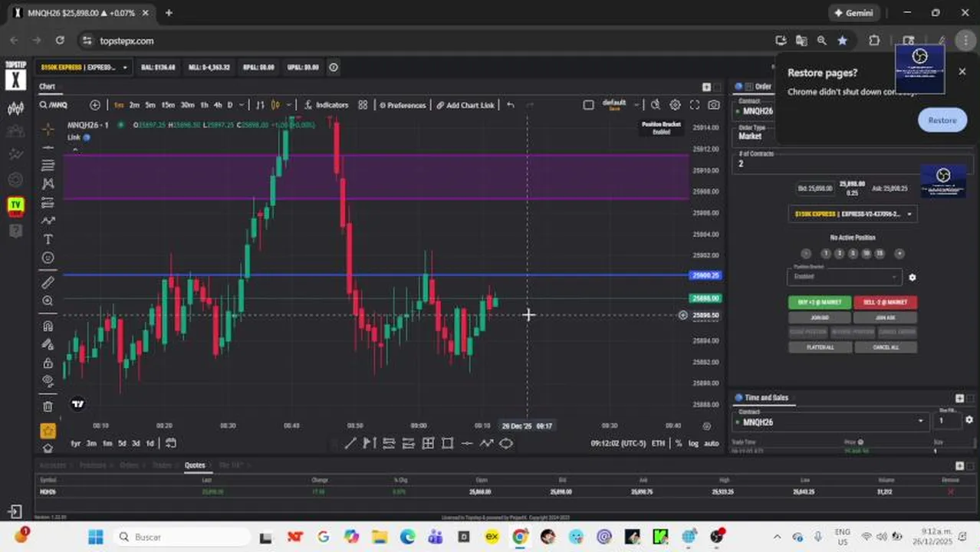The width and height of the screenshot is (980, 552).
Task: Open chart Preferences
Action: [x=403, y=105]
